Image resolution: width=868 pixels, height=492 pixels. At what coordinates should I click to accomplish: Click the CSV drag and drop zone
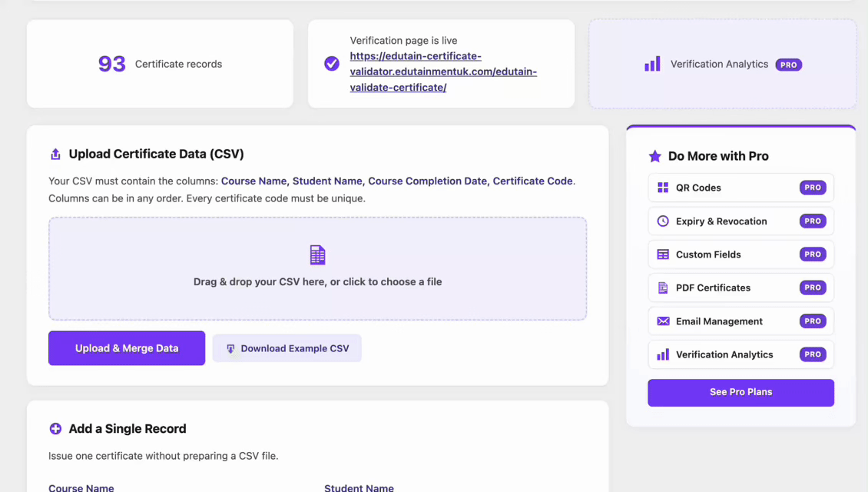pyautogui.click(x=318, y=269)
